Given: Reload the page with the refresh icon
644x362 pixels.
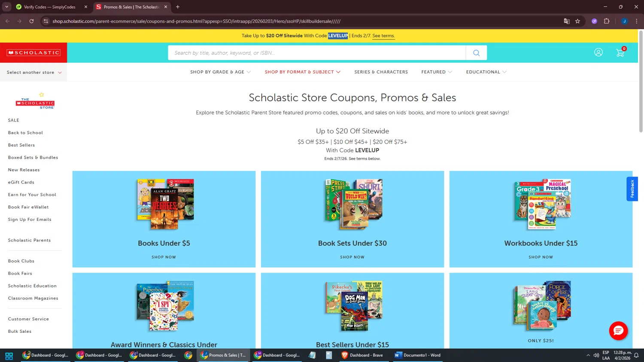Looking at the screenshot, I should (x=31, y=21).
